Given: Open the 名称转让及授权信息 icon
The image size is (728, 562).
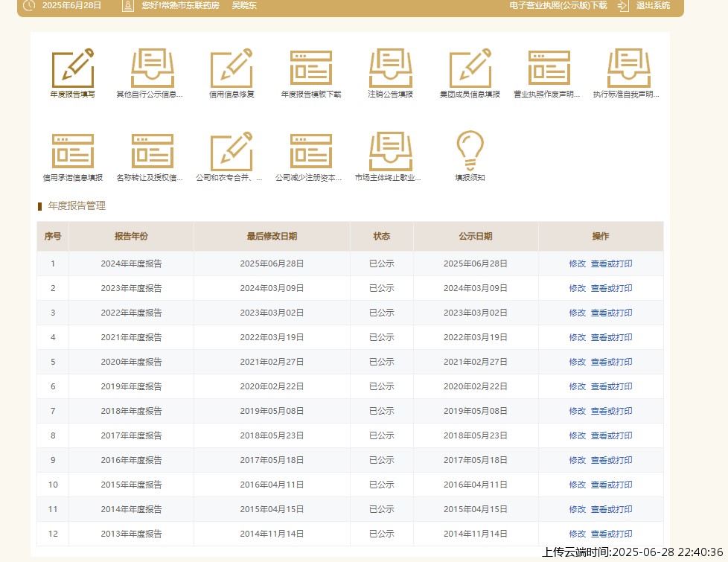Looking at the screenshot, I should tap(153, 151).
